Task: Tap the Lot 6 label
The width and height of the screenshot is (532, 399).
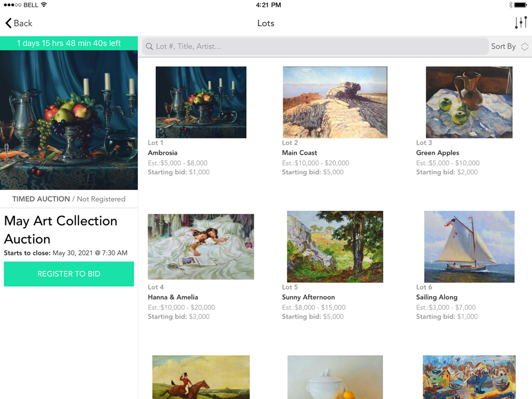Action: pyautogui.click(x=424, y=287)
